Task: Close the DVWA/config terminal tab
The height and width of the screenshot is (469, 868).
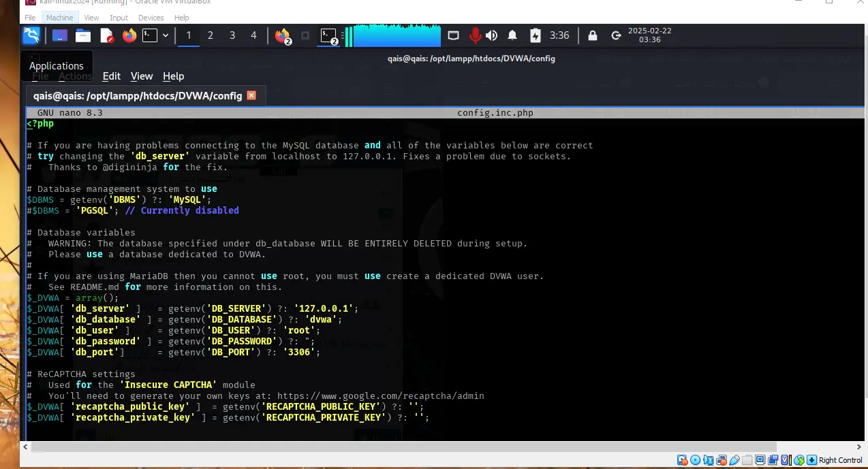Action: pyautogui.click(x=251, y=95)
